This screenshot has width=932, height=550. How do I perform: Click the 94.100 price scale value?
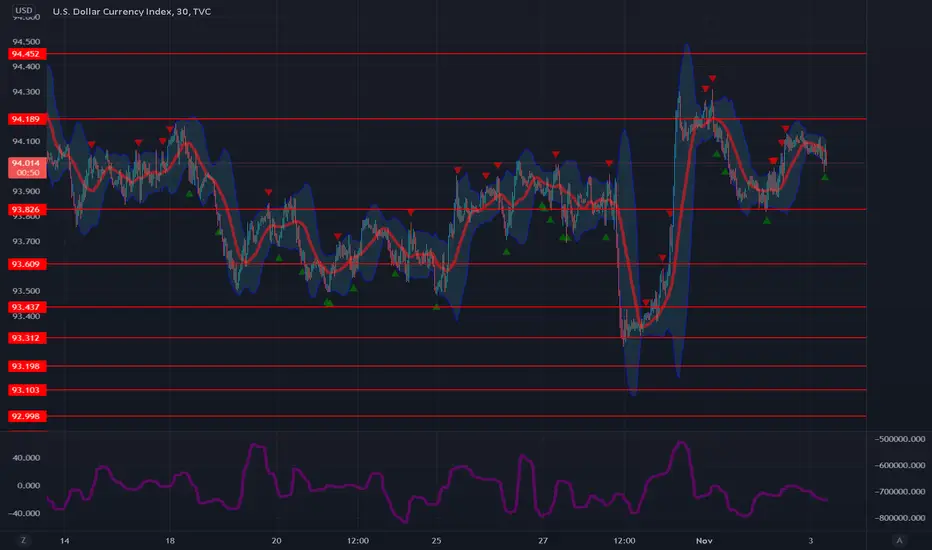tap(26, 142)
